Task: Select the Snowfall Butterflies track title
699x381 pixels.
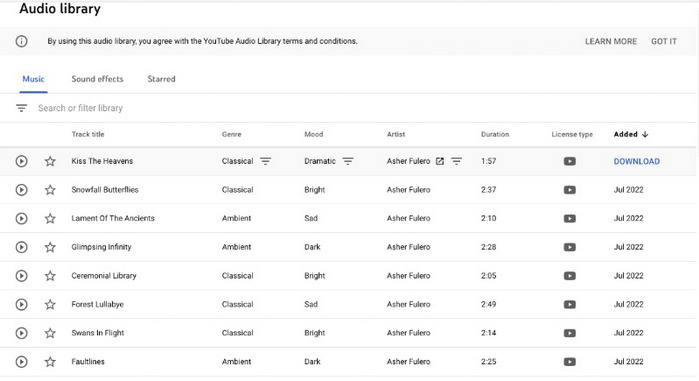Action: pos(105,190)
